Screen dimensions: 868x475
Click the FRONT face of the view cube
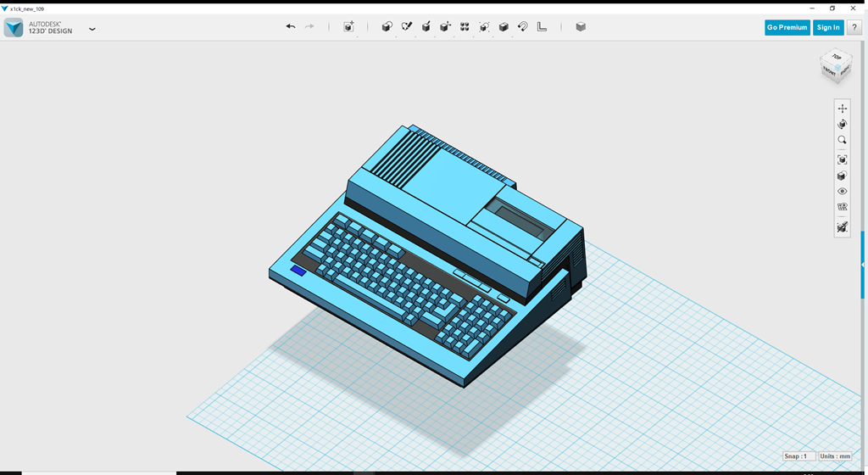pos(830,72)
